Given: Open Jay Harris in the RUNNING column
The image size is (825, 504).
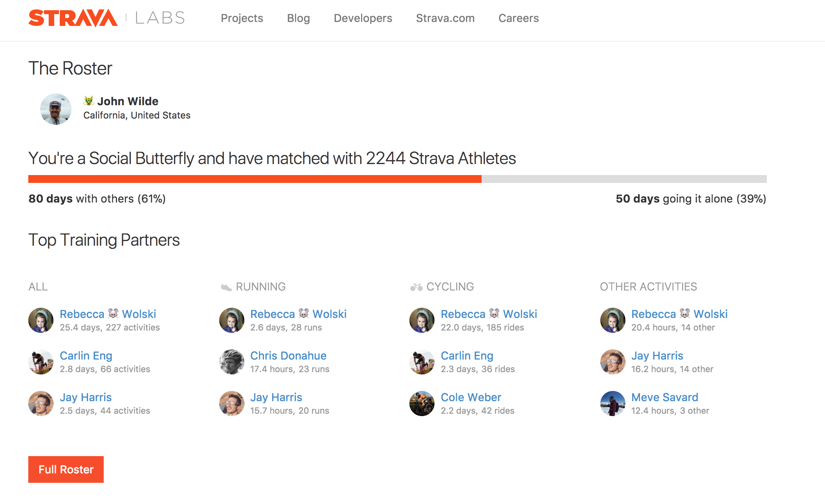Looking at the screenshot, I should click(x=276, y=397).
